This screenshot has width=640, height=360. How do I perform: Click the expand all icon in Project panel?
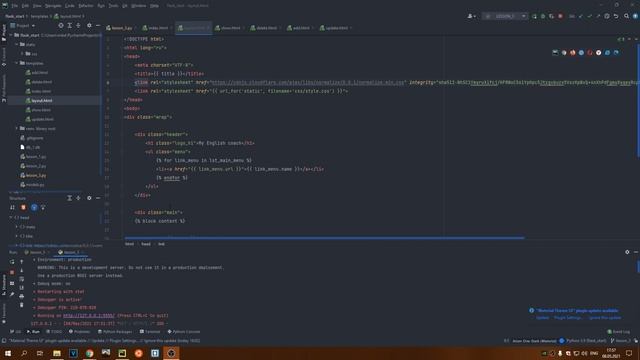pos(70,25)
